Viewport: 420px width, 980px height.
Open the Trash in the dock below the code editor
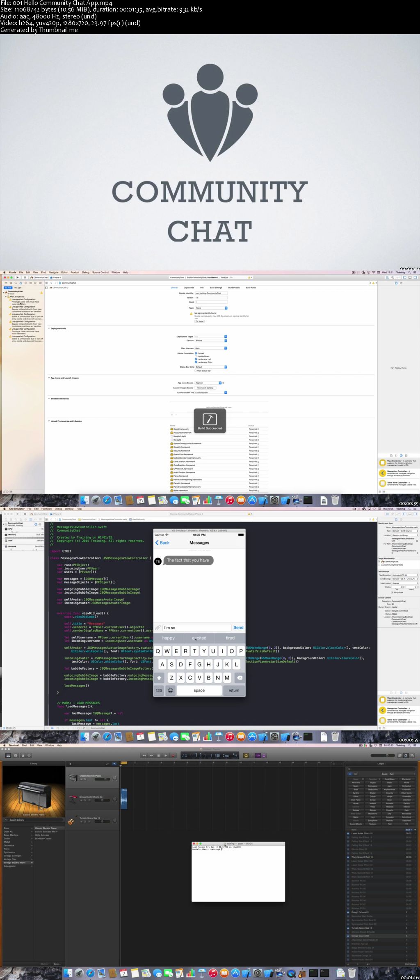(335, 737)
